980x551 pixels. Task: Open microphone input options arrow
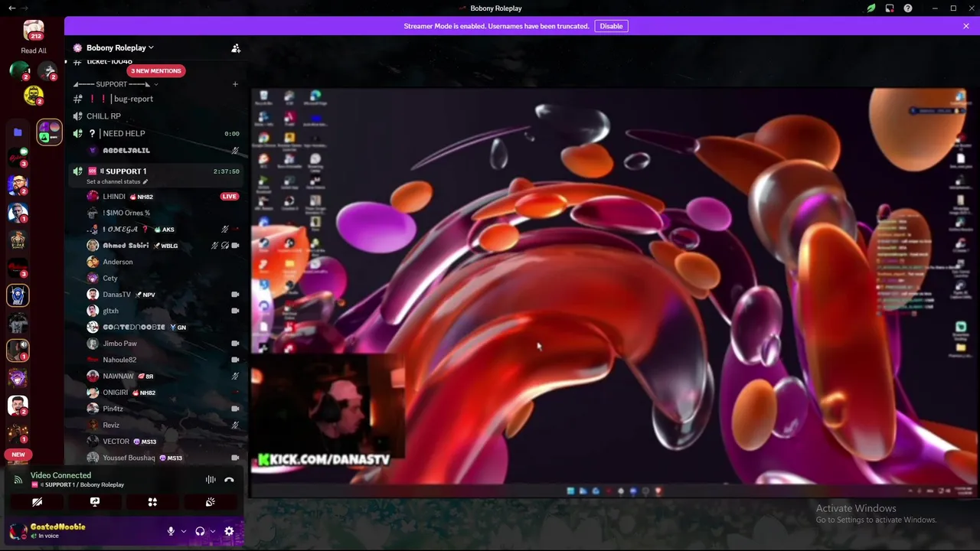184,531
